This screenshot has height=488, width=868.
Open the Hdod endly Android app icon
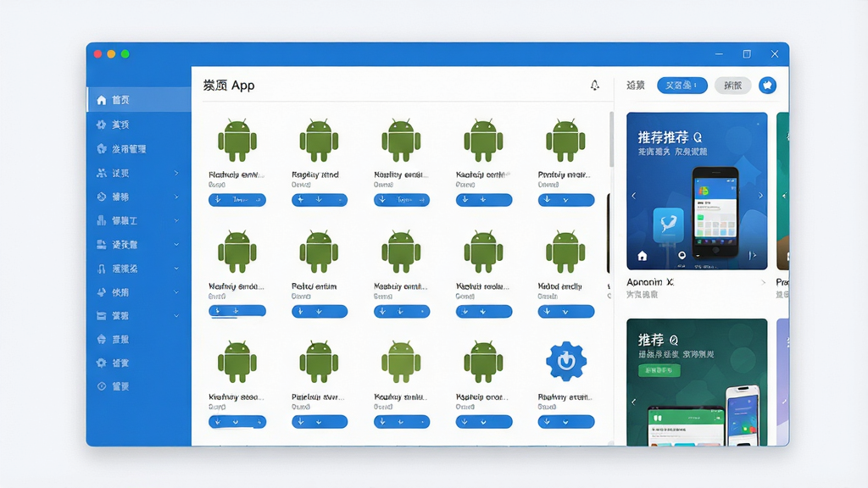[x=565, y=252]
